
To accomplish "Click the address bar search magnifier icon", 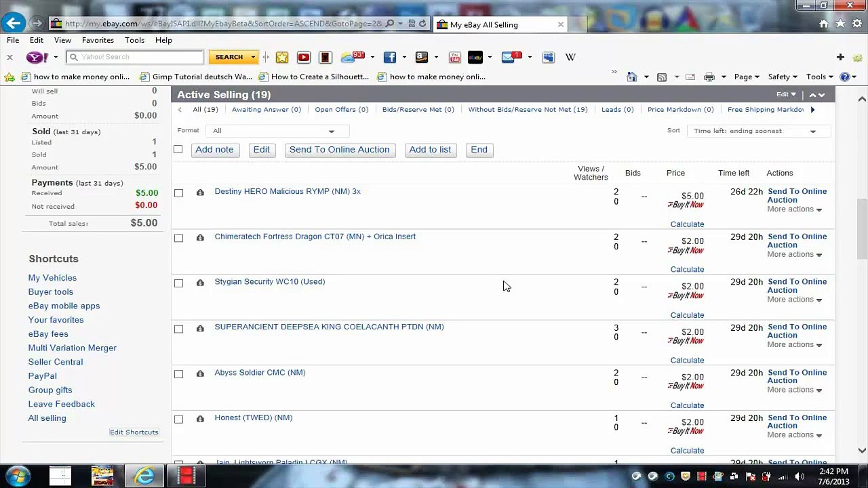I will (x=390, y=24).
